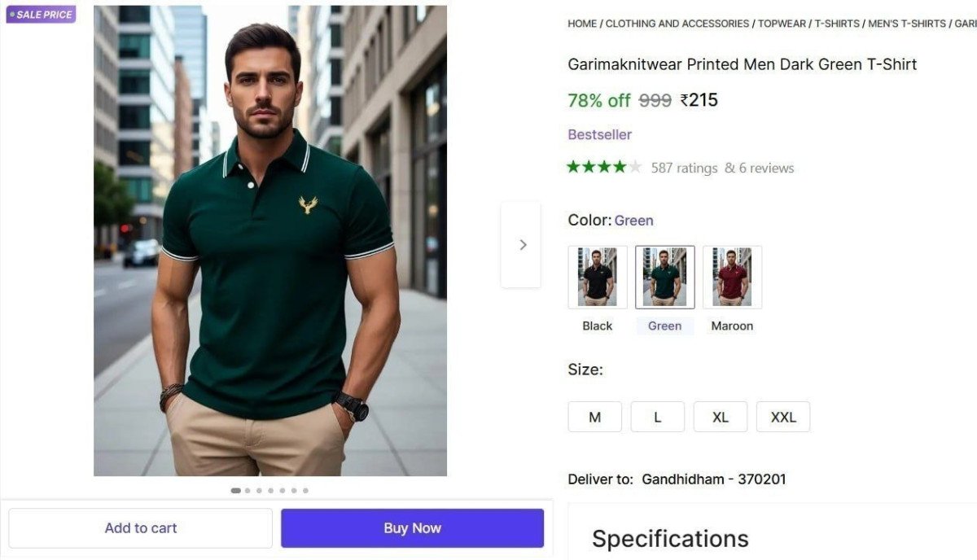
Task: Select the Green color thumbnail
Action: pyautogui.click(x=664, y=278)
